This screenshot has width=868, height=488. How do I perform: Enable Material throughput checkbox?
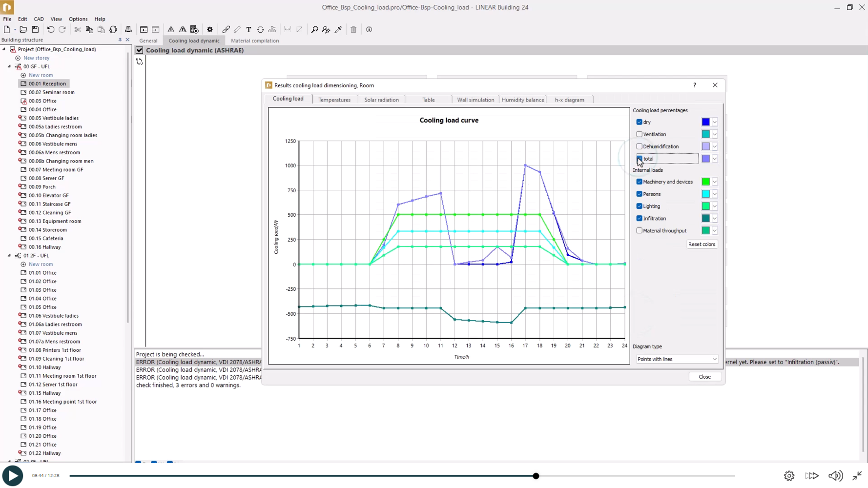click(639, 231)
